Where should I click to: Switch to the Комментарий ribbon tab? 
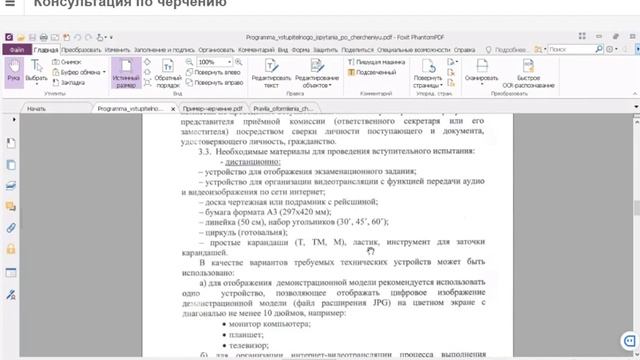256,50
